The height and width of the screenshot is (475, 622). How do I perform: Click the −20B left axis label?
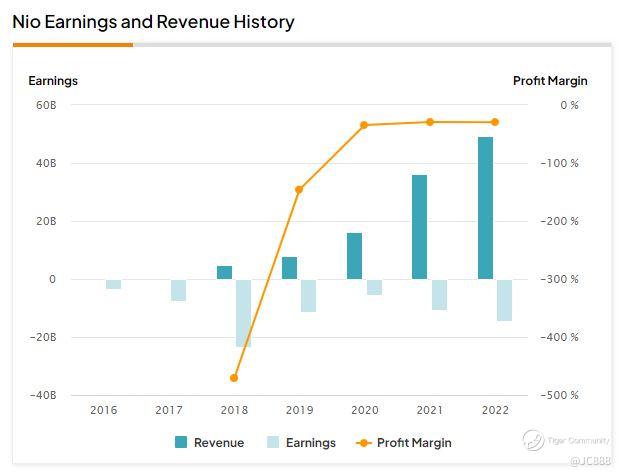(43, 337)
